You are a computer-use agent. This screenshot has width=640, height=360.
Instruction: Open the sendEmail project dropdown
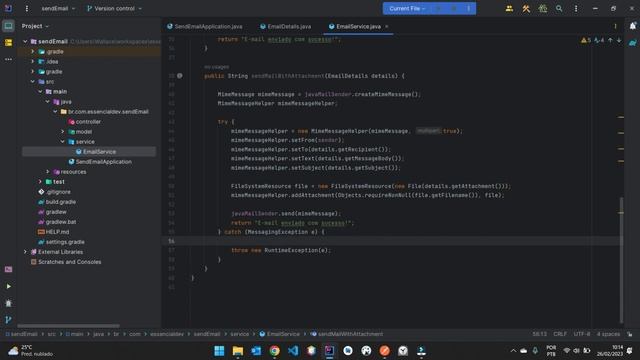coord(58,8)
